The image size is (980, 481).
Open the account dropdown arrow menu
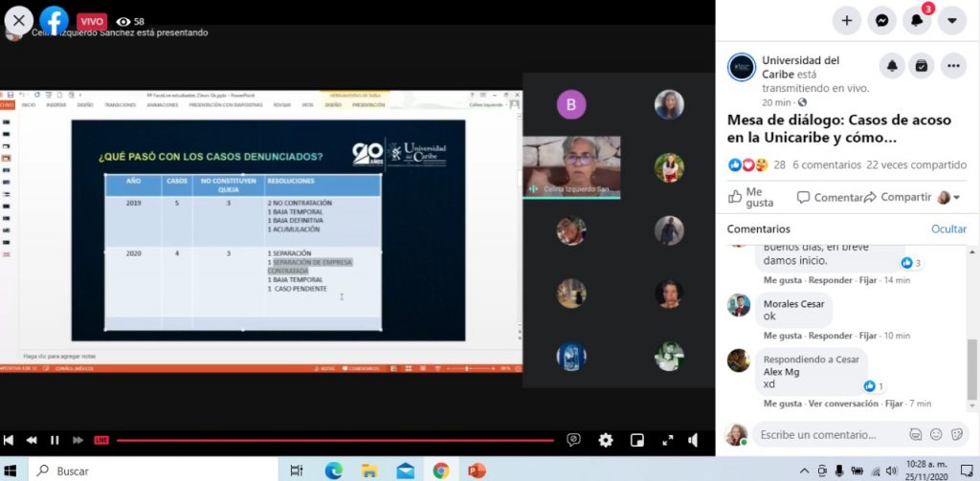pyautogui.click(x=951, y=20)
